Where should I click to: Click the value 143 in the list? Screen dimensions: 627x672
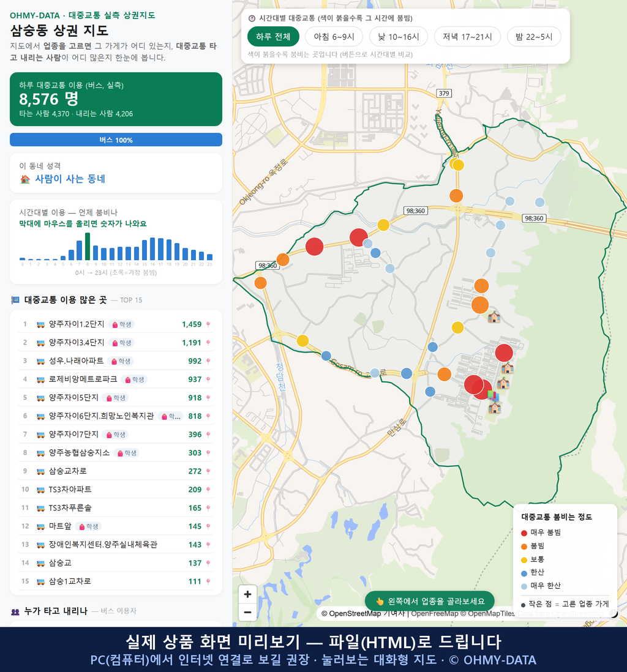point(195,545)
